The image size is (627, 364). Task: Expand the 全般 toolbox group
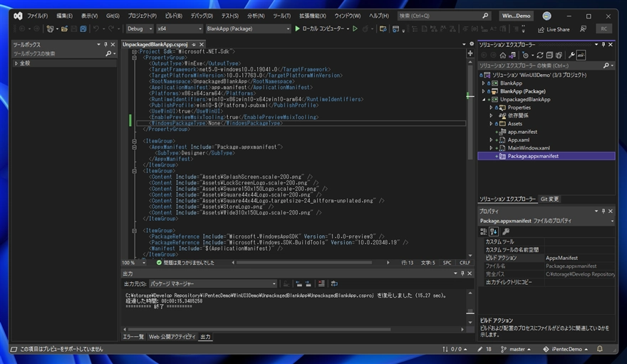[16, 63]
